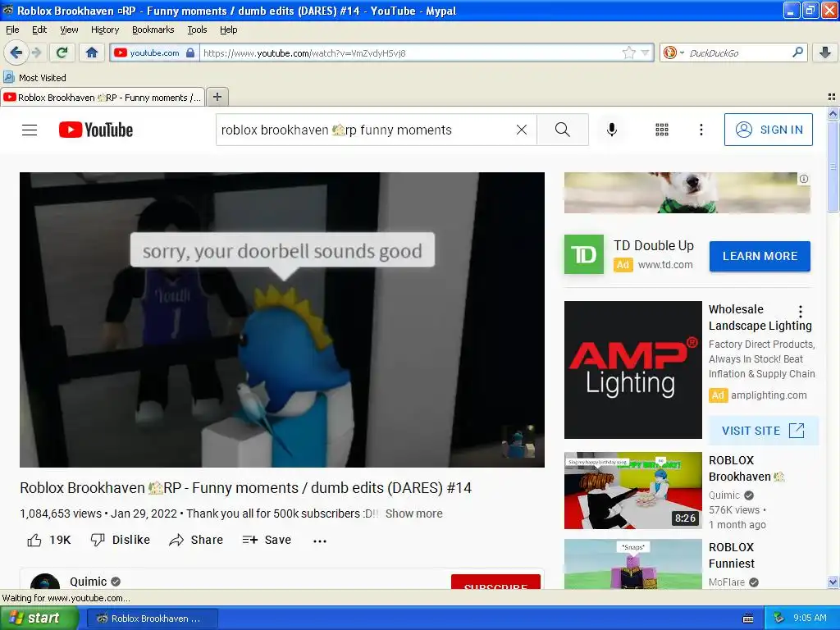Open the YouTube hamburger guide menu
The image size is (840, 630).
coord(30,130)
